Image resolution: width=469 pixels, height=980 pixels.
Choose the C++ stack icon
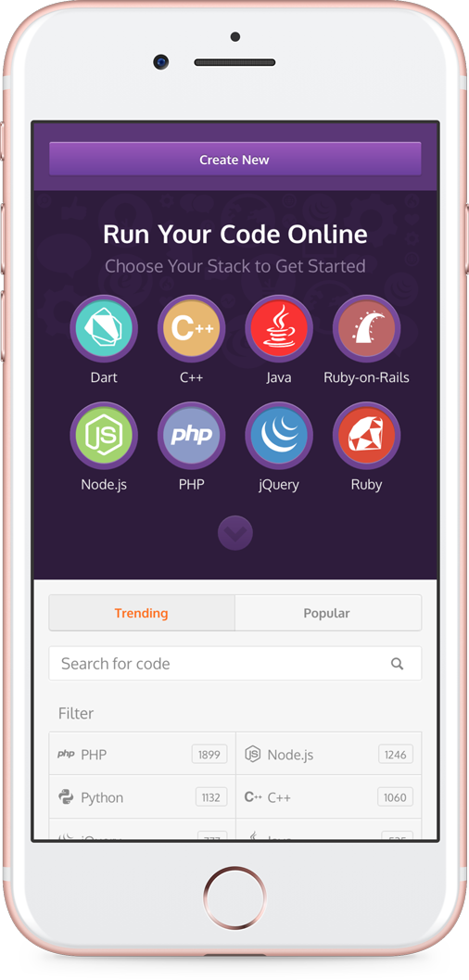[191, 329]
